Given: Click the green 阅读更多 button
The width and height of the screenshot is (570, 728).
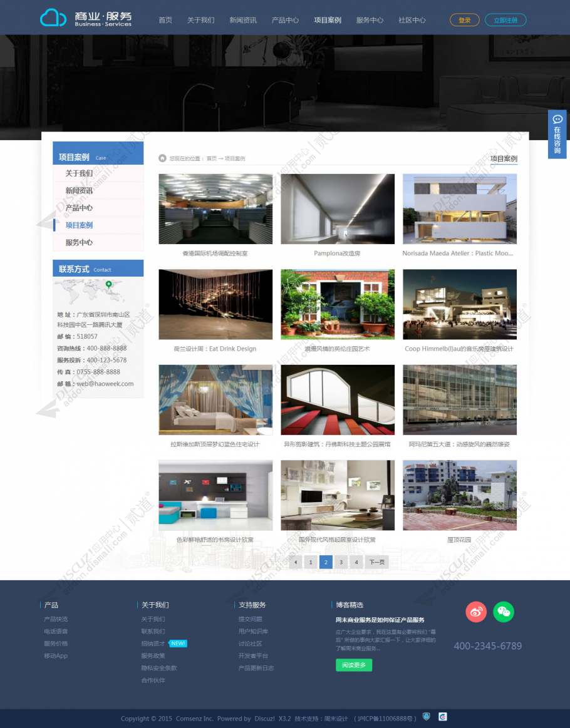Looking at the screenshot, I should pyautogui.click(x=354, y=665).
